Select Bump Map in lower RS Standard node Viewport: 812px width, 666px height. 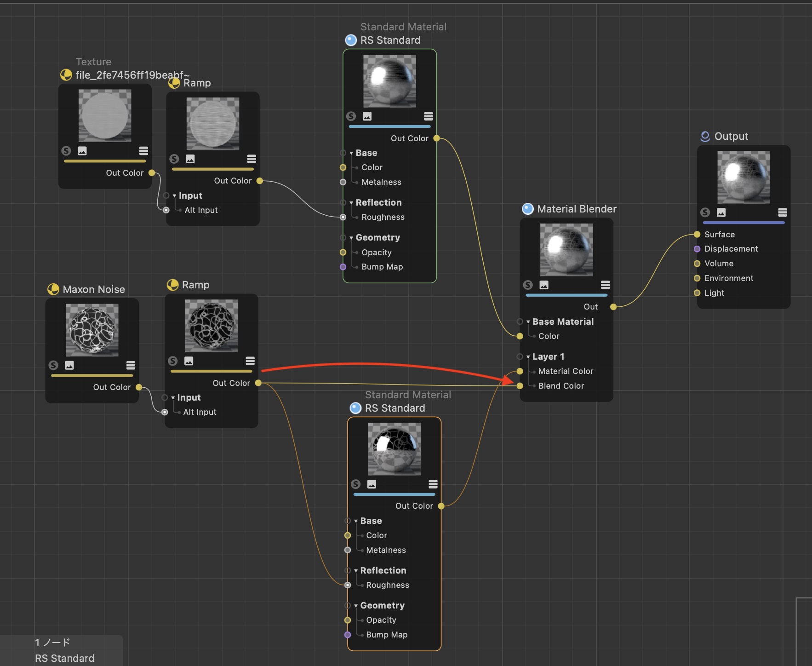(386, 635)
